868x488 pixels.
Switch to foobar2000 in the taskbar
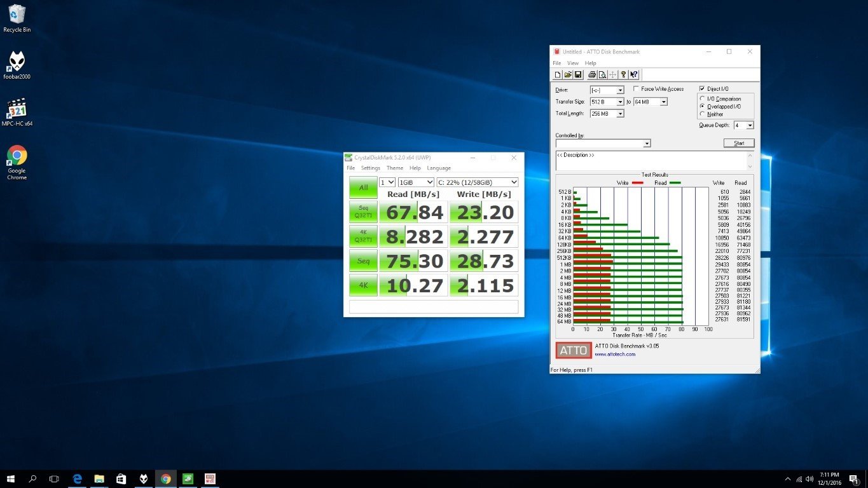pos(144,478)
